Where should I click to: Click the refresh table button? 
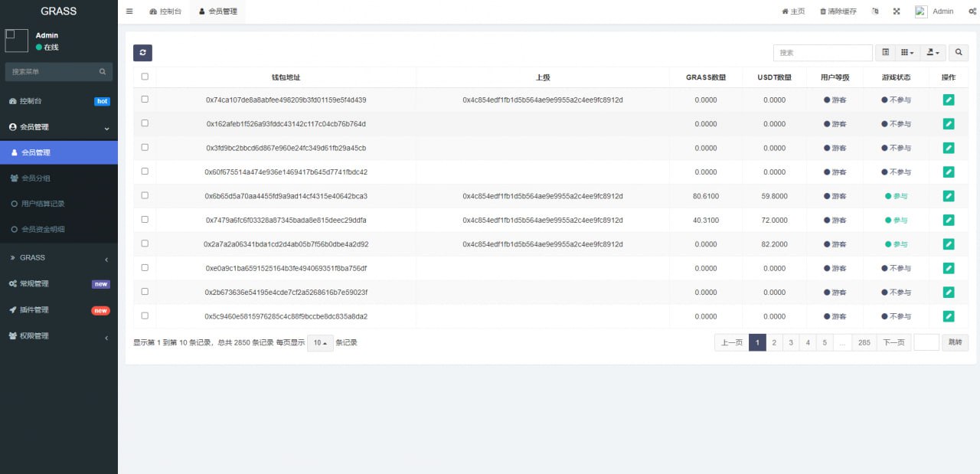(x=142, y=53)
